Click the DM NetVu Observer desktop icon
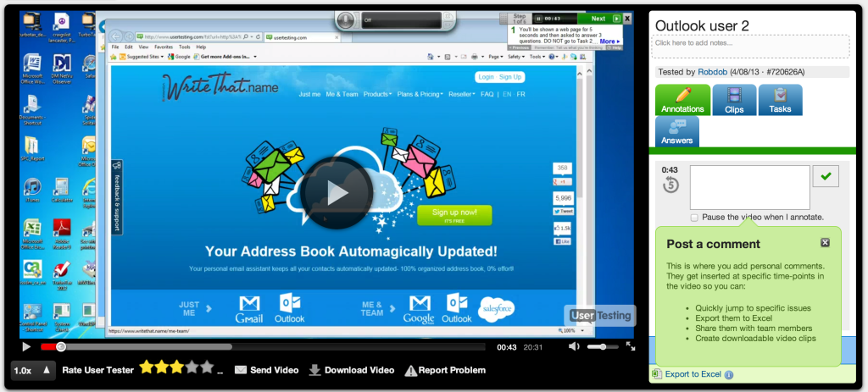The height and width of the screenshot is (392, 868). point(61,69)
